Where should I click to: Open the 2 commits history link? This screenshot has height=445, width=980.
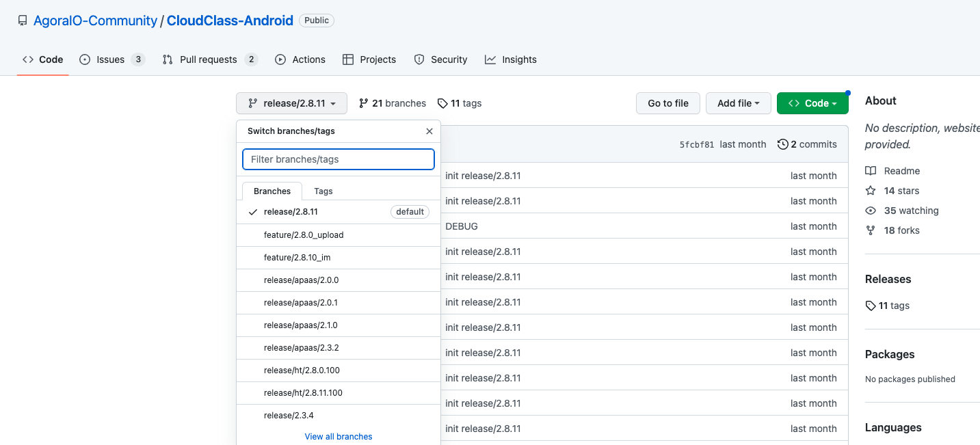[807, 144]
